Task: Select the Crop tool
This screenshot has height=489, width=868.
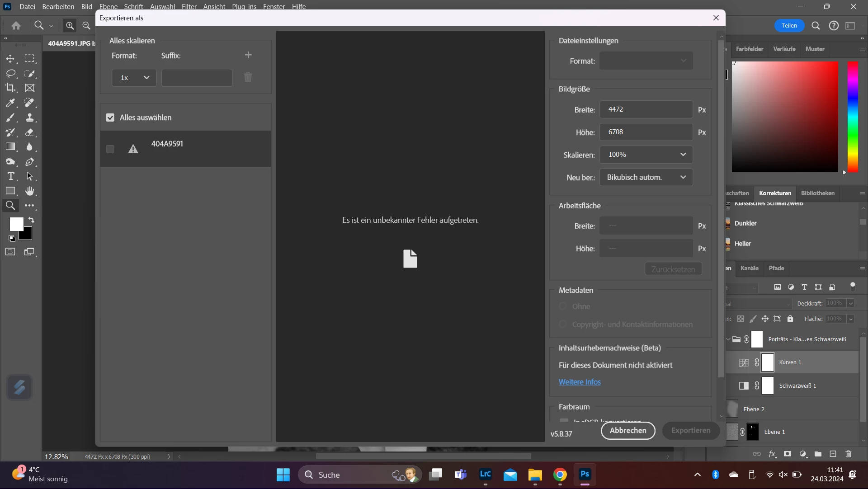Action: point(10,88)
